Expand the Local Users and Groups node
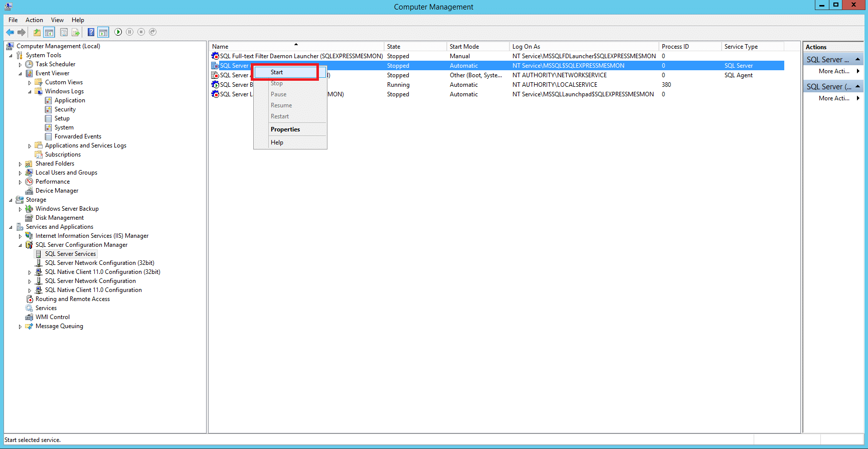 pos(20,173)
